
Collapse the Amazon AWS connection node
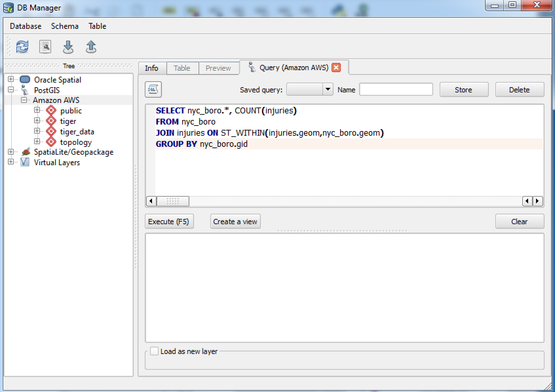pos(24,100)
